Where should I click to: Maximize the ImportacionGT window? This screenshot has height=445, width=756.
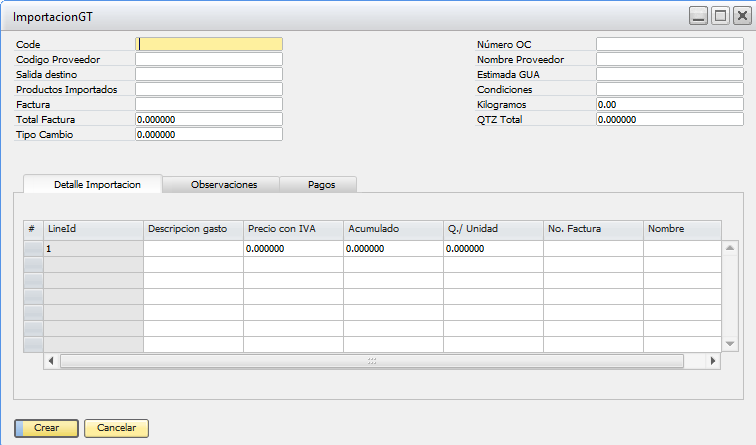[719, 16]
